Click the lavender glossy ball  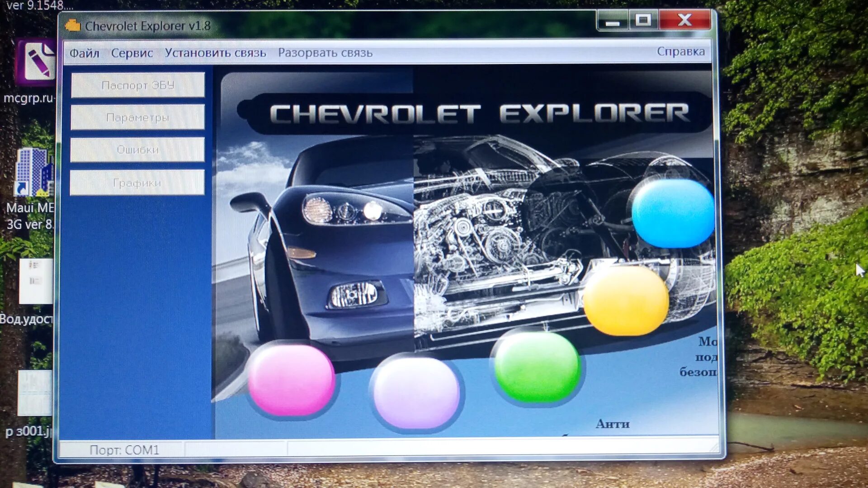(416, 392)
